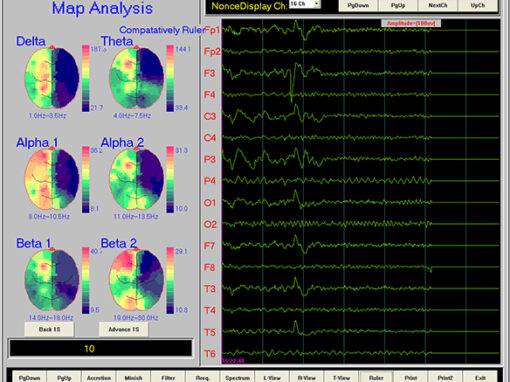This screenshot has height=382, width=510.
Task: Click the Back 1S button
Action: tap(49, 329)
